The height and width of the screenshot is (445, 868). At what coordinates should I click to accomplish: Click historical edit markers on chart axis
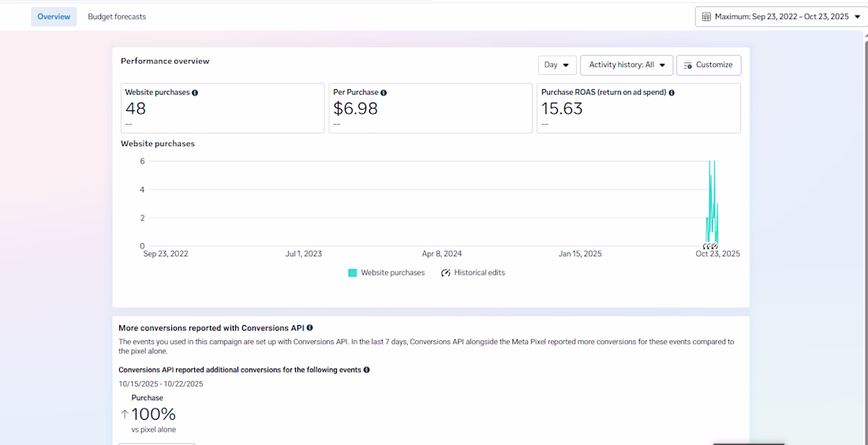[x=710, y=246]
